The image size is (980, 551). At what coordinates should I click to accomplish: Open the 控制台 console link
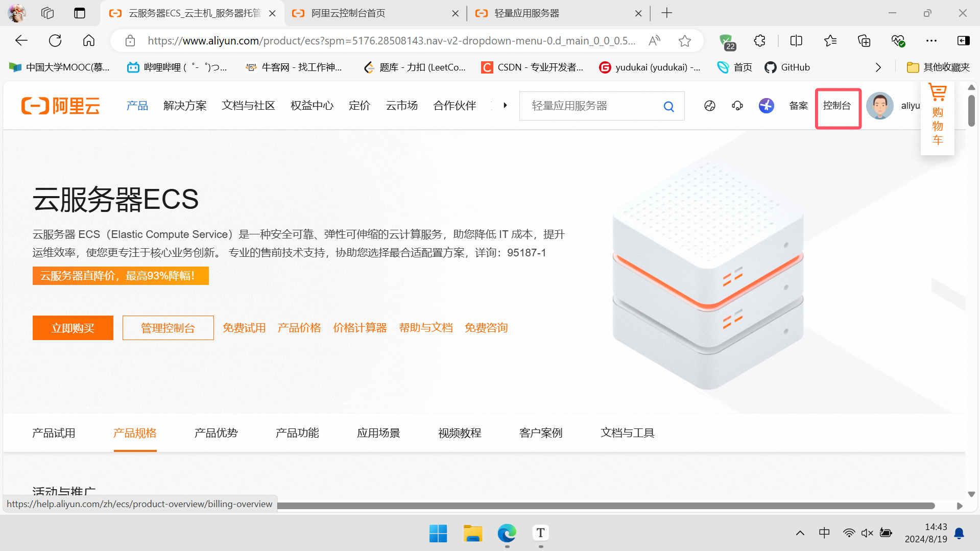(837, 106)
